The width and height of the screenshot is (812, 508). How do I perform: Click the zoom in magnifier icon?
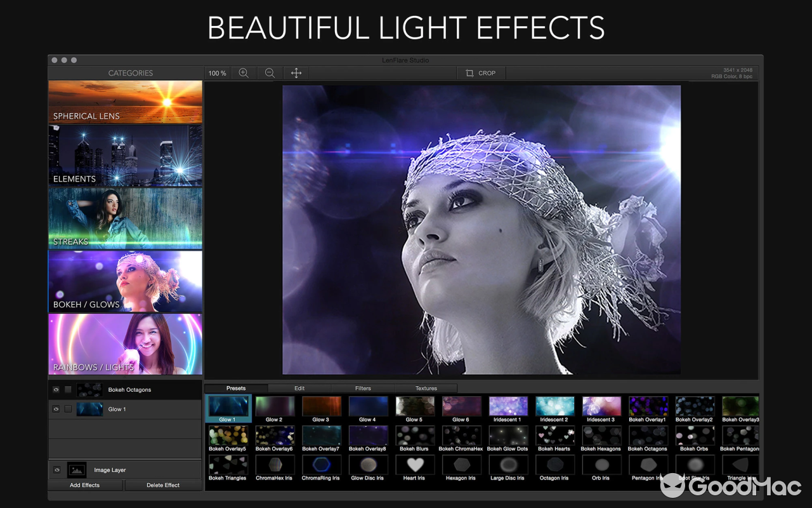click(x=244, y=73)
